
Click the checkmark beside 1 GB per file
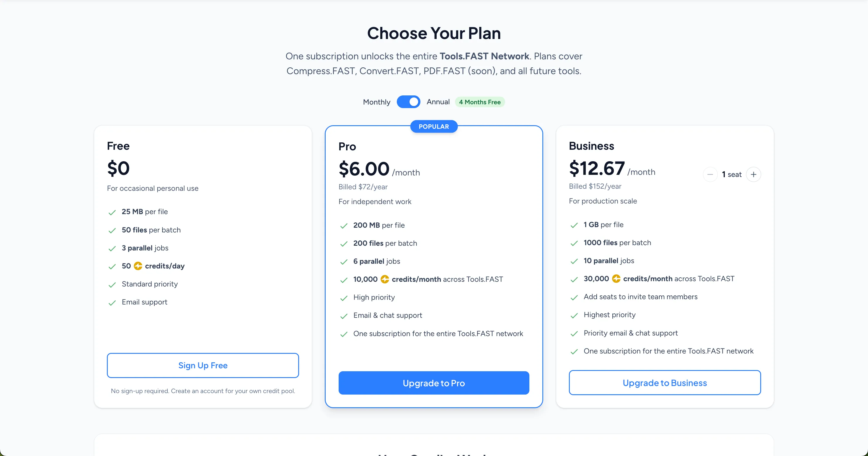[x=574, y=225]
